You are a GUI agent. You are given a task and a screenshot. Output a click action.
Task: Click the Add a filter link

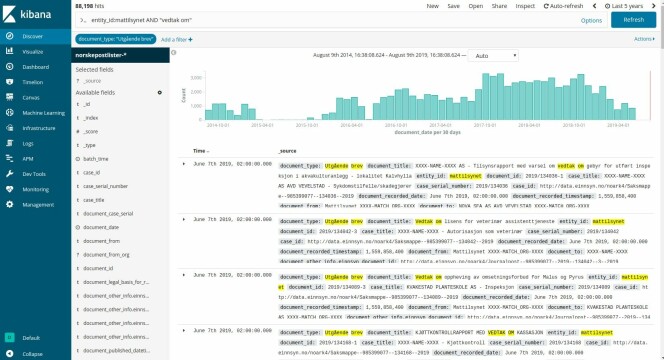tap(177, 39)
